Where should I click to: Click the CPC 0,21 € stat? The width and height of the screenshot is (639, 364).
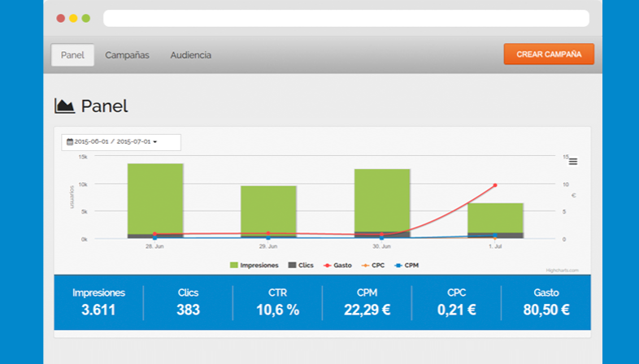click(456, 302)
